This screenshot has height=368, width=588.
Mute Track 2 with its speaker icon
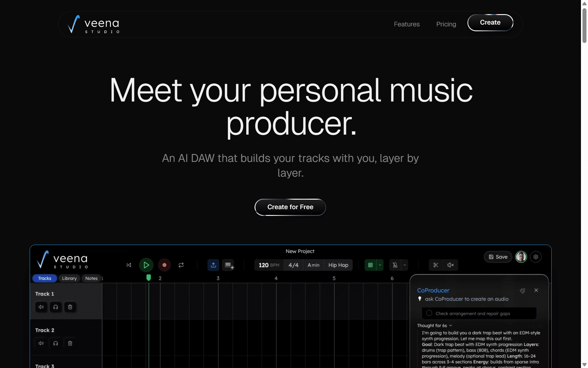(41, 343)
